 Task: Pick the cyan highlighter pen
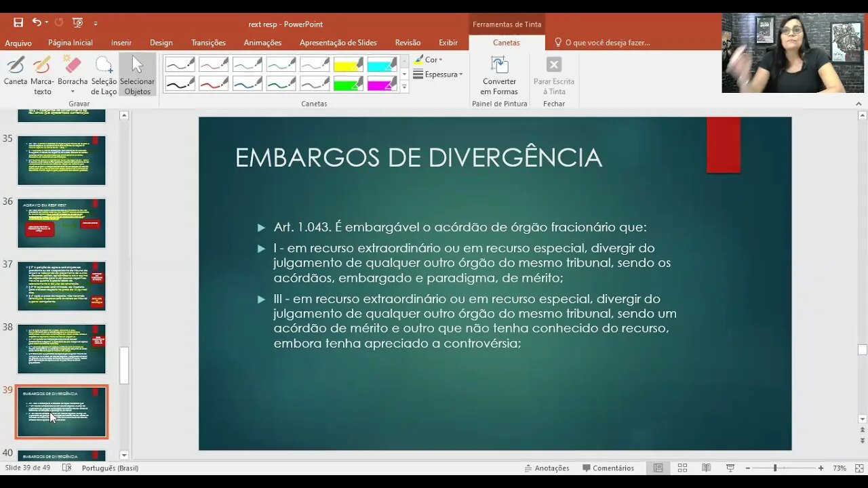(x=382, y=65)
